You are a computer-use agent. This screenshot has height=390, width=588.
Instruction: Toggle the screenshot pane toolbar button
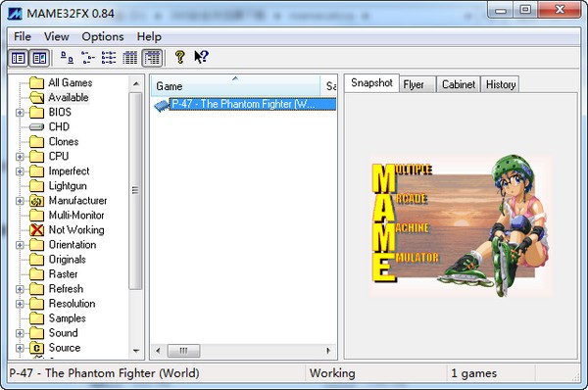click(39, 58)
